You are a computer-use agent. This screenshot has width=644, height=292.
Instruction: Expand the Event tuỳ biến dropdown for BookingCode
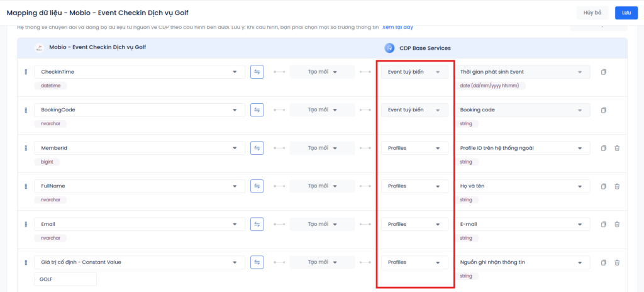click(x=414, y=110)
